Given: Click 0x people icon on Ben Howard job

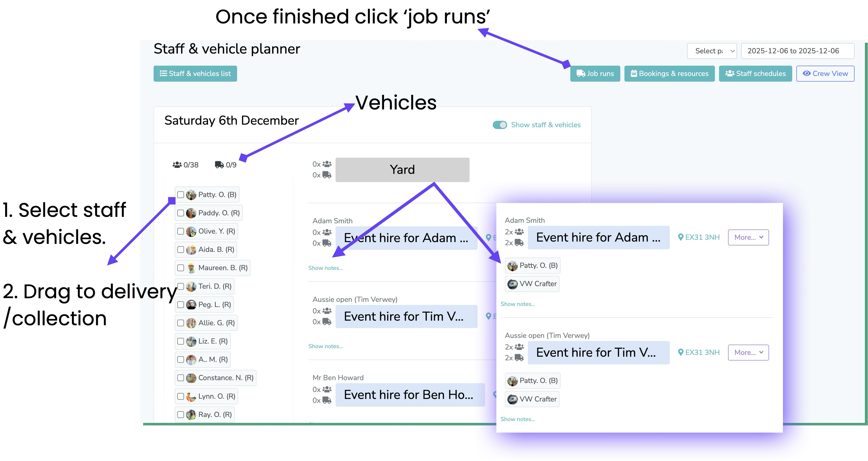Looking at the screenshot, I should pos(327,389).
